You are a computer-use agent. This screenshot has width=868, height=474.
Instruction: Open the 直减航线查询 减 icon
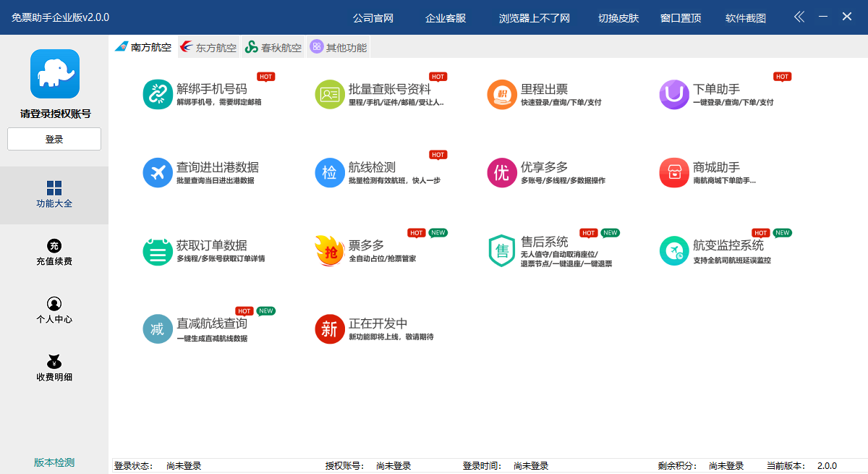(157, 329)
